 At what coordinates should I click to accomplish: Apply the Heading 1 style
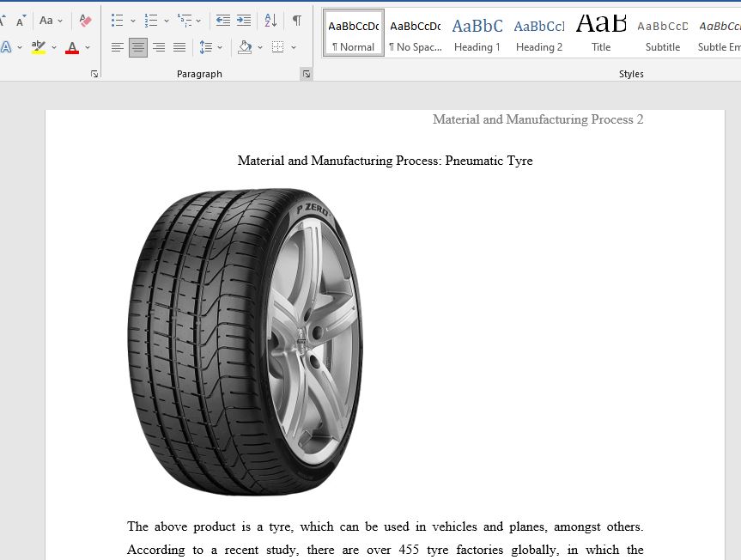(x=477, y=33)
